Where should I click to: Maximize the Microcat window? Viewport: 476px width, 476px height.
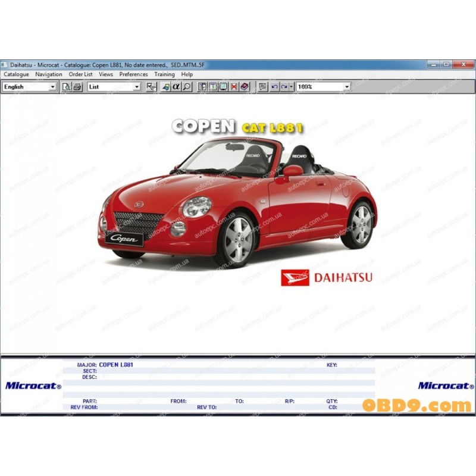tap(446, 64)
